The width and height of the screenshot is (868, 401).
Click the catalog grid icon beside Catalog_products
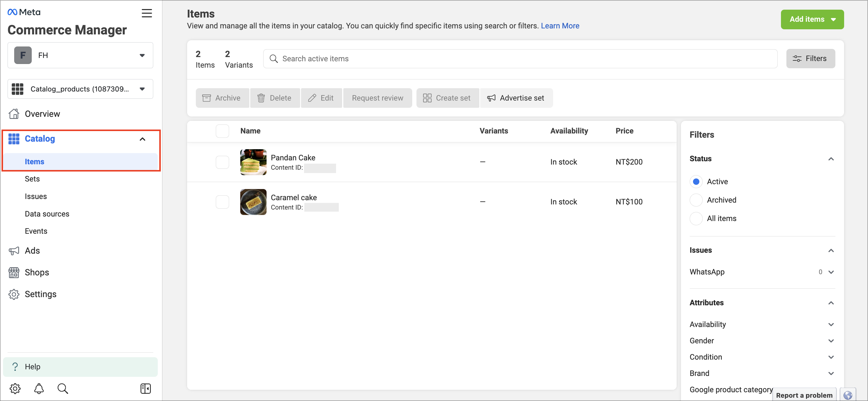pyautogui.click(x=18, y=89)
